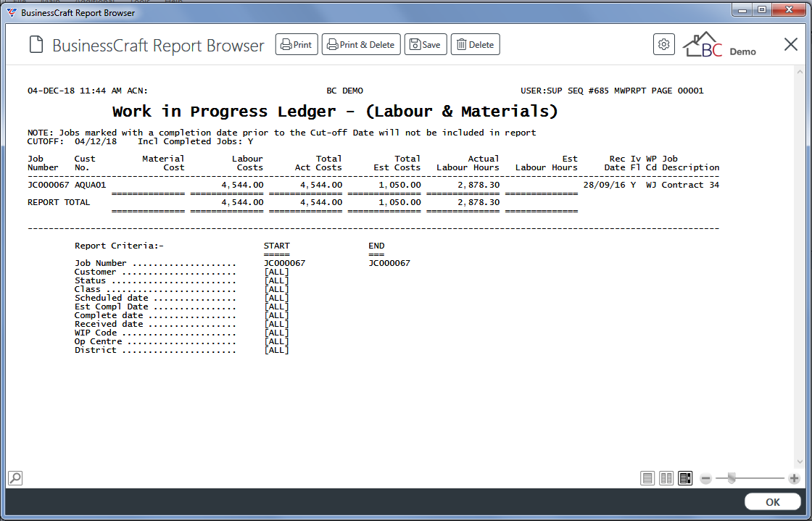Click the BC Demo house logo
This screenshot has width=812, height=521.
pyautogui.click(x=719, y=44)
